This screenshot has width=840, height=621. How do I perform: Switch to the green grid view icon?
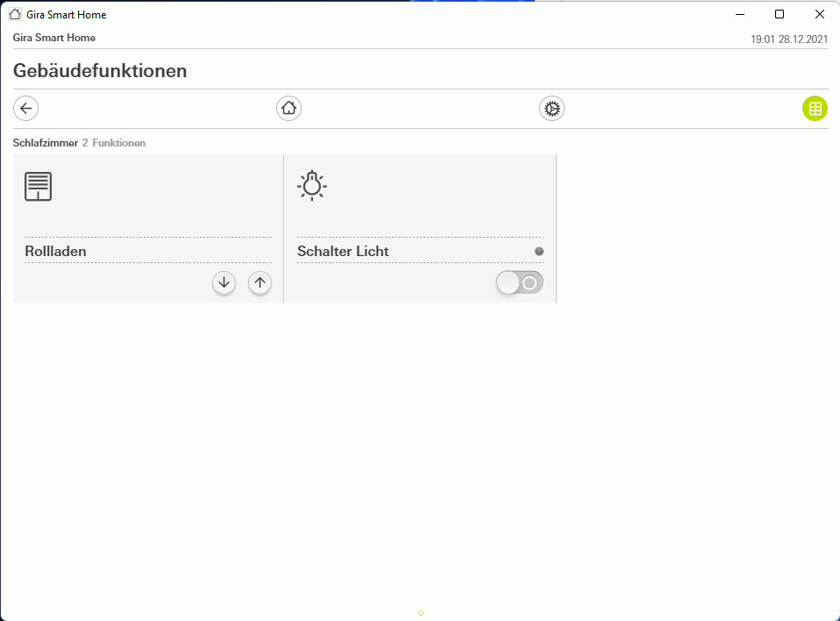[815, 109]
